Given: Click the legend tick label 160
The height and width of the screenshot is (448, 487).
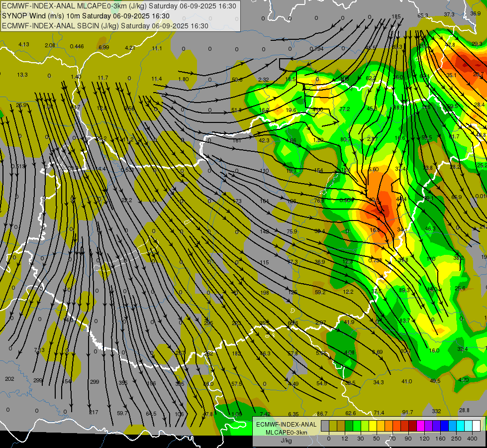Looking at the screenshot, I should pyautogui.click(x=440, y=439).
